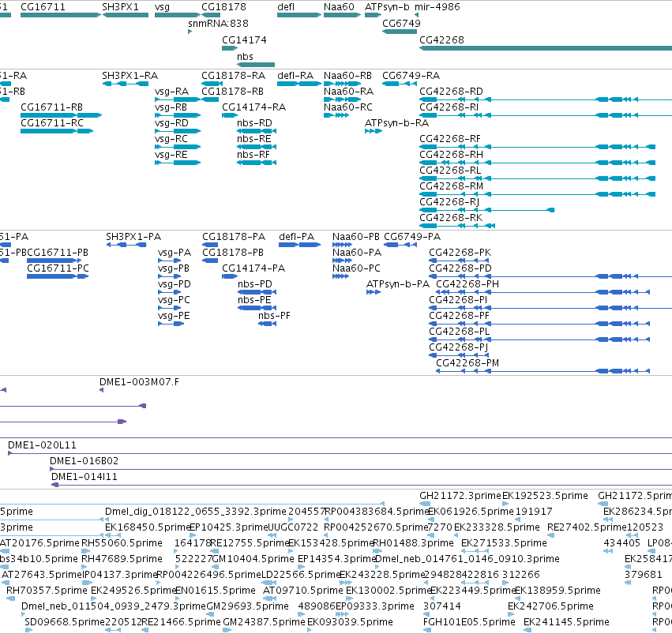Select EST label AT09710.5prime
Screen dimensions: 672x634
[x=303, y=591]
